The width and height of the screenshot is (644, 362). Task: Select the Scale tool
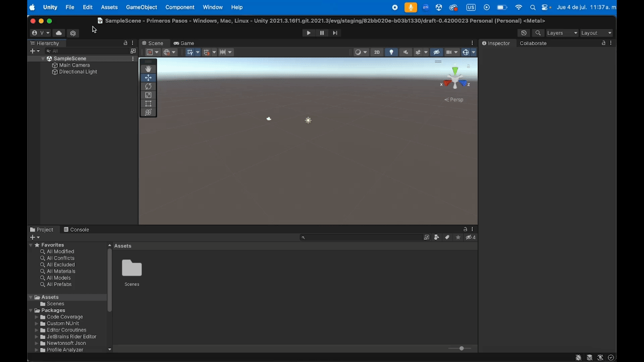pos(148,95)
